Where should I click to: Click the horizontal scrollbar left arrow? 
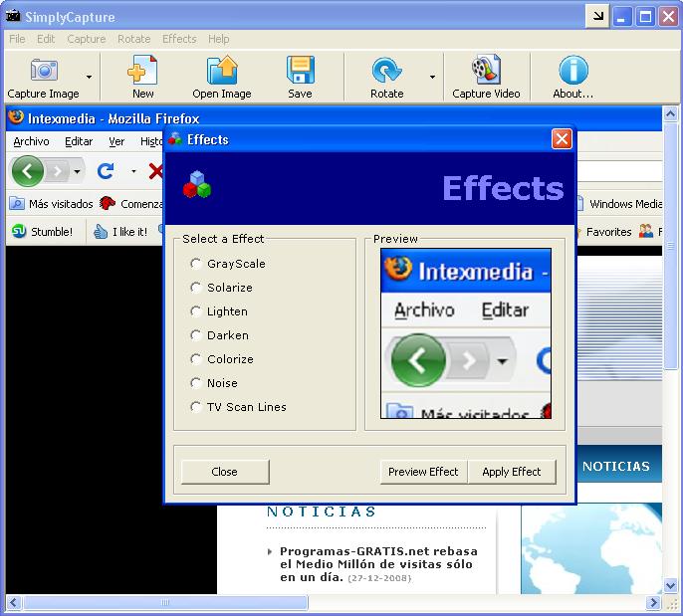pos(13,602)
